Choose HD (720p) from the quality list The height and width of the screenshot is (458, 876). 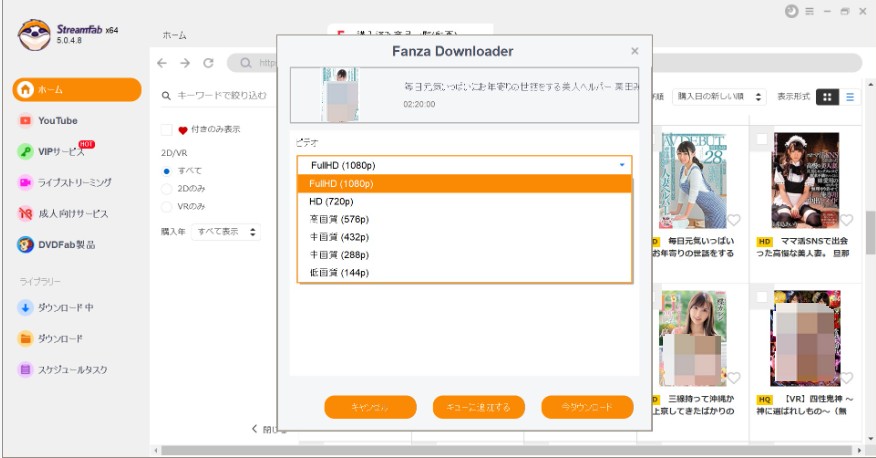464,202
